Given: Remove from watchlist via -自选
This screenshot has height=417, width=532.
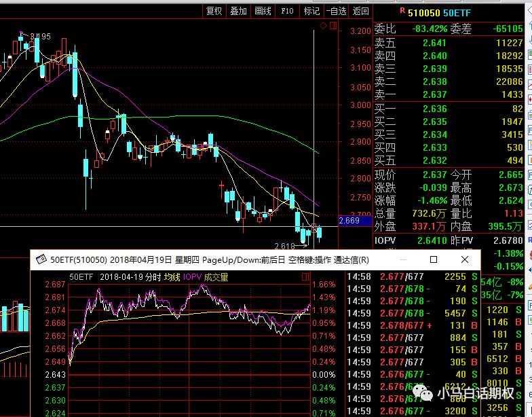Looking at the screenshot, I should [336, 11].
